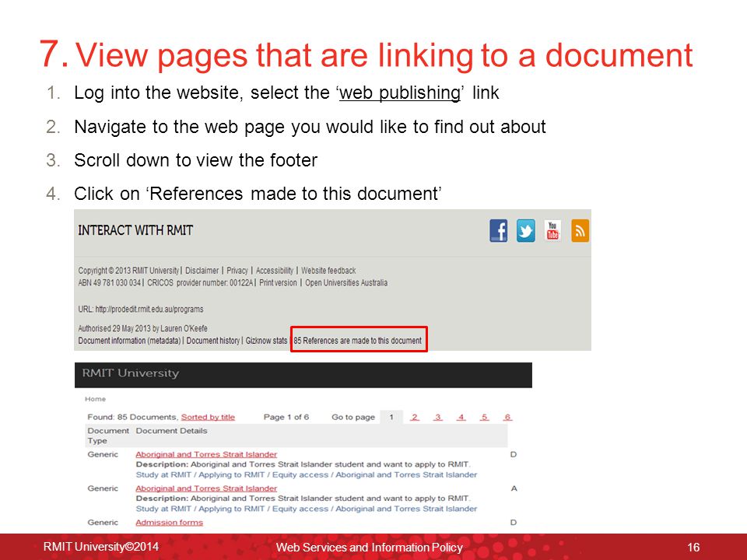
Task: Go to results page 5
Action: tap(485, 417)
